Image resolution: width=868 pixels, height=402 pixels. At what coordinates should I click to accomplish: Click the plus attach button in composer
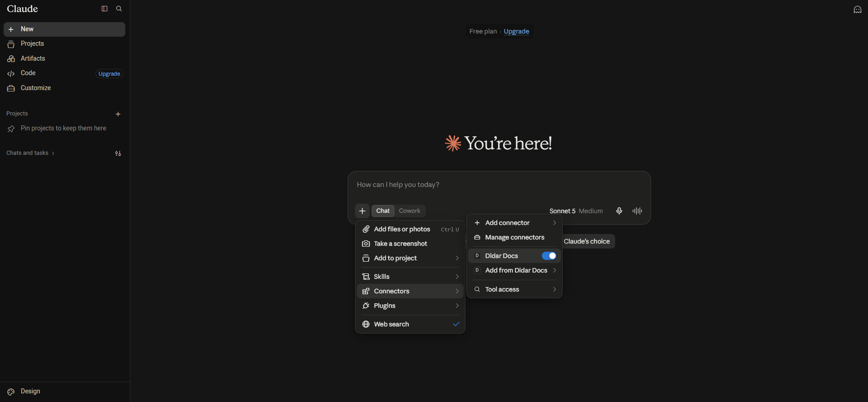(362, 211)
